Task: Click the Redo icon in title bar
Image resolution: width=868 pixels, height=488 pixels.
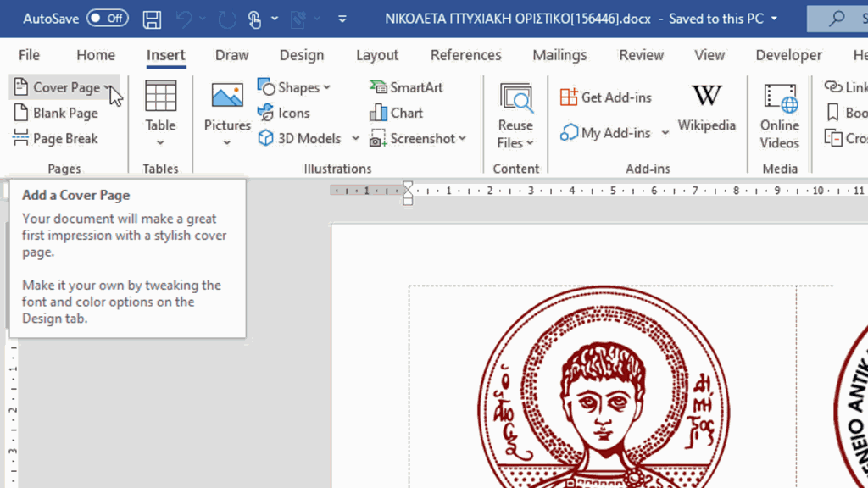Action: tap(227, 19)
